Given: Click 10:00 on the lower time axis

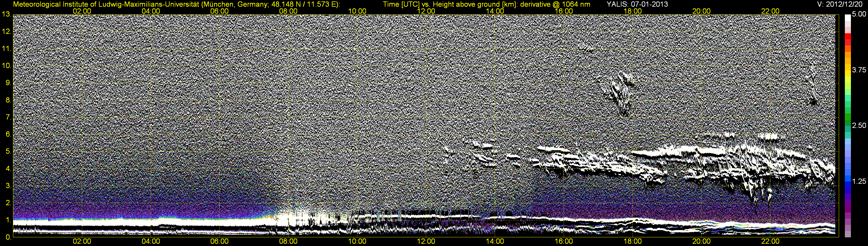Looking at the screenshot, I should point(357,242).
